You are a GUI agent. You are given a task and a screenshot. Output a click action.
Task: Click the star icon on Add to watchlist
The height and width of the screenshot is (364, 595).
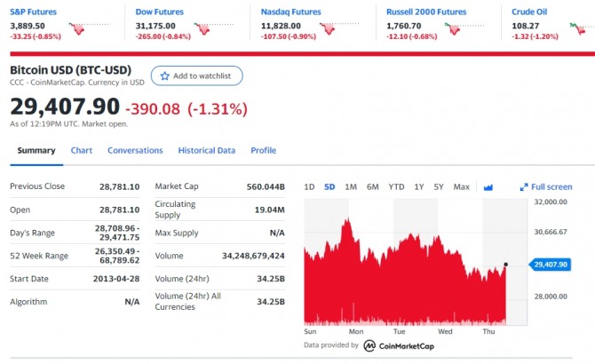[x=163, y=76]
